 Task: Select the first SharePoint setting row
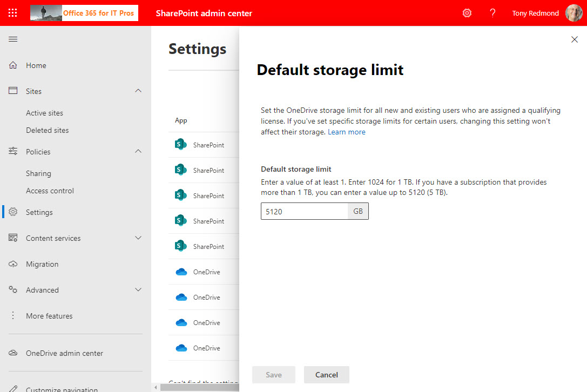[204, 145]
